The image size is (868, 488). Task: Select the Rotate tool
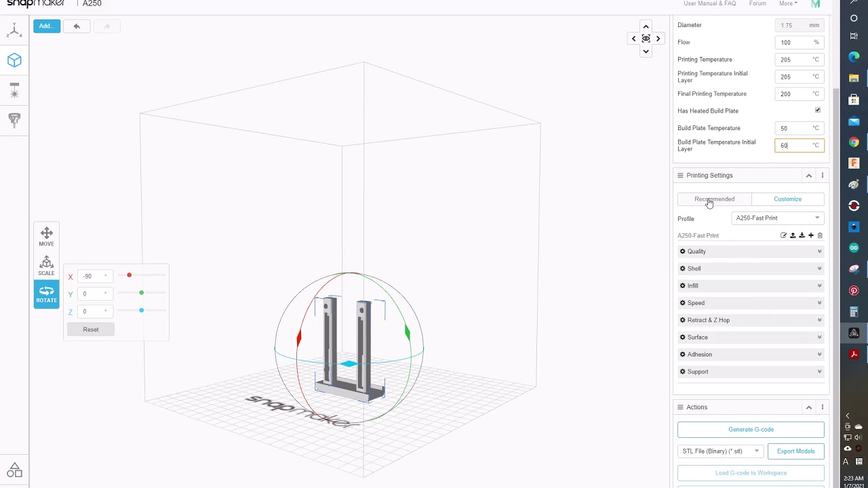46,294
